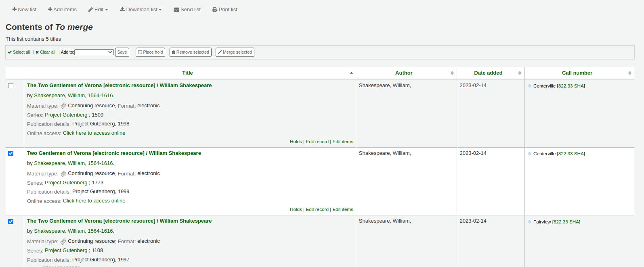Check the first Two Gentlemen of Verona row

11,86
